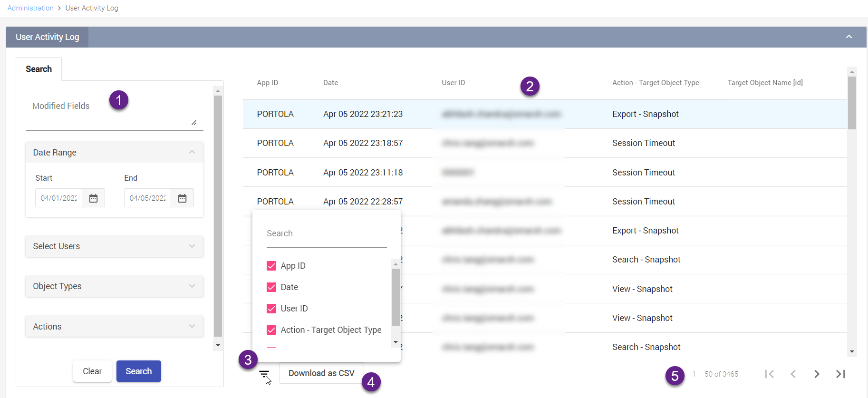Click the results table scrollbar up arrow
The height and width of the screenshot is (398, 868).
(852, 72)
